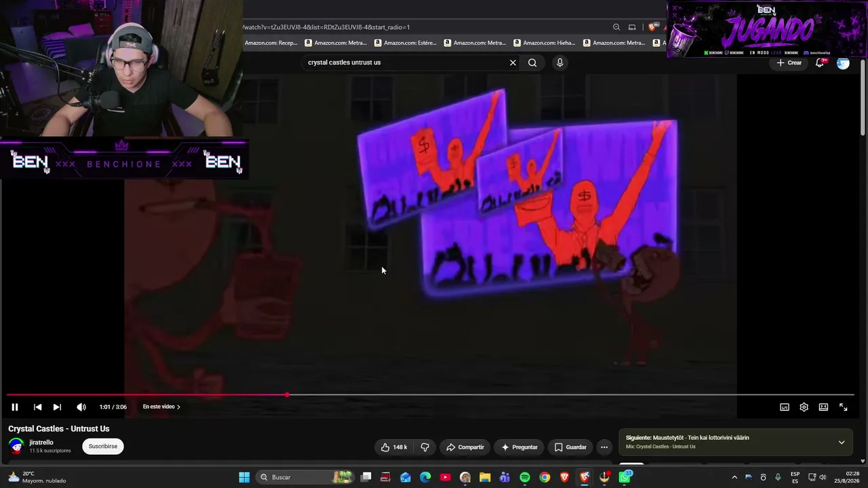Open the volume control in the system tray
The height and width of the screenshot is (488, 868).
tap(823, 477)
